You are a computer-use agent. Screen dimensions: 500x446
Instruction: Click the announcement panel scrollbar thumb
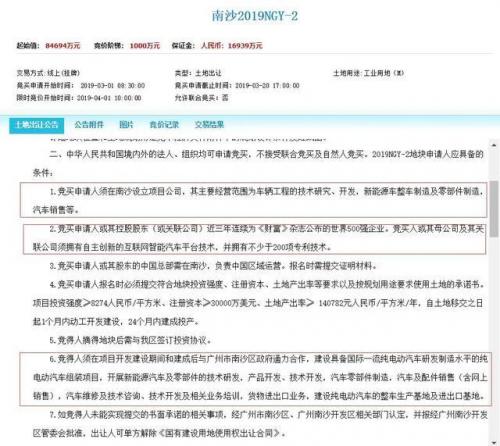[x=494, y=209]
